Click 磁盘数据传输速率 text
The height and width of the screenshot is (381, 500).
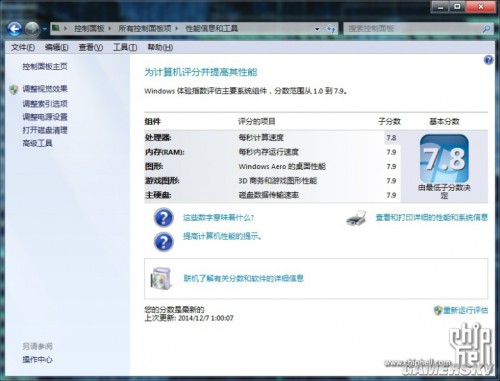pyautogui.click(x=269, y=195)
